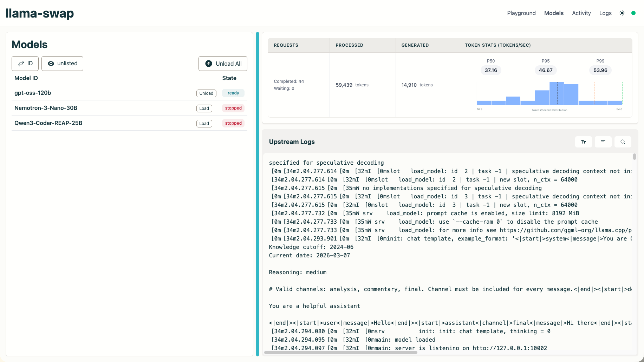Toggle model ID/name display button

25,64
